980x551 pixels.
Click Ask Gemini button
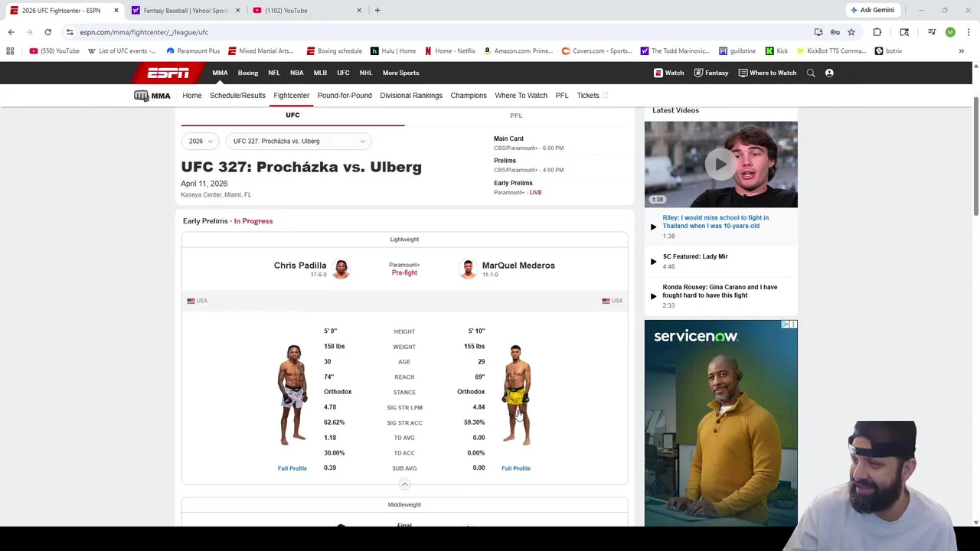click(x=872, y=10)
